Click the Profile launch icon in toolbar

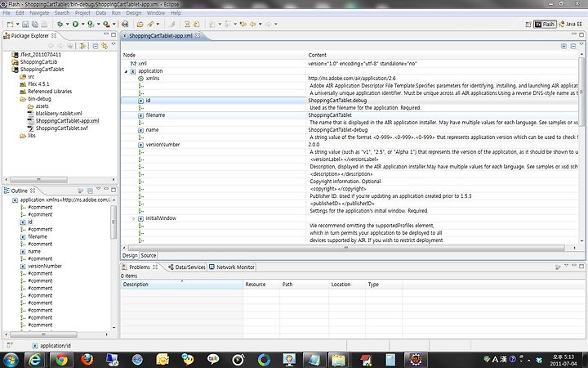(x=91, y=24)
